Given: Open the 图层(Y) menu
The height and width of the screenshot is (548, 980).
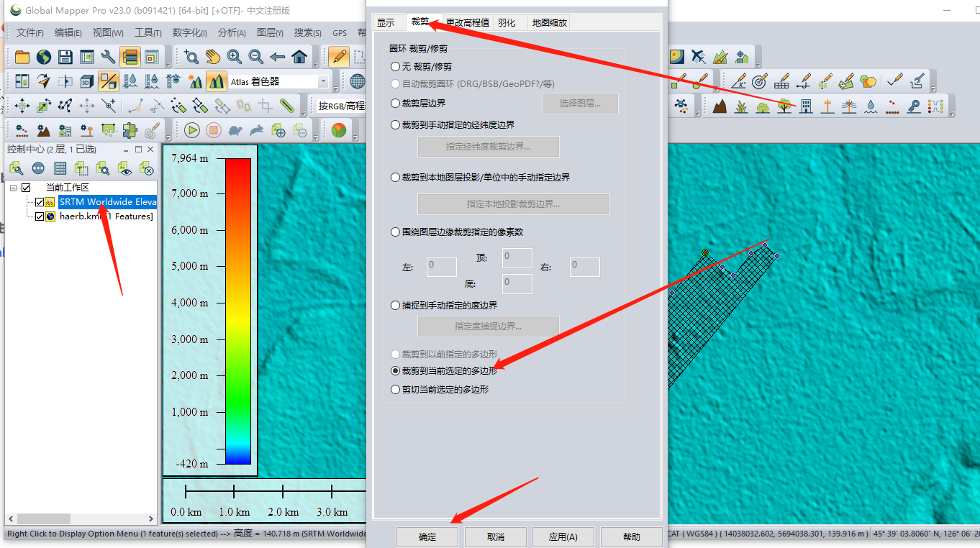Looking at the screenshot, I should click(x=270, y=32).
